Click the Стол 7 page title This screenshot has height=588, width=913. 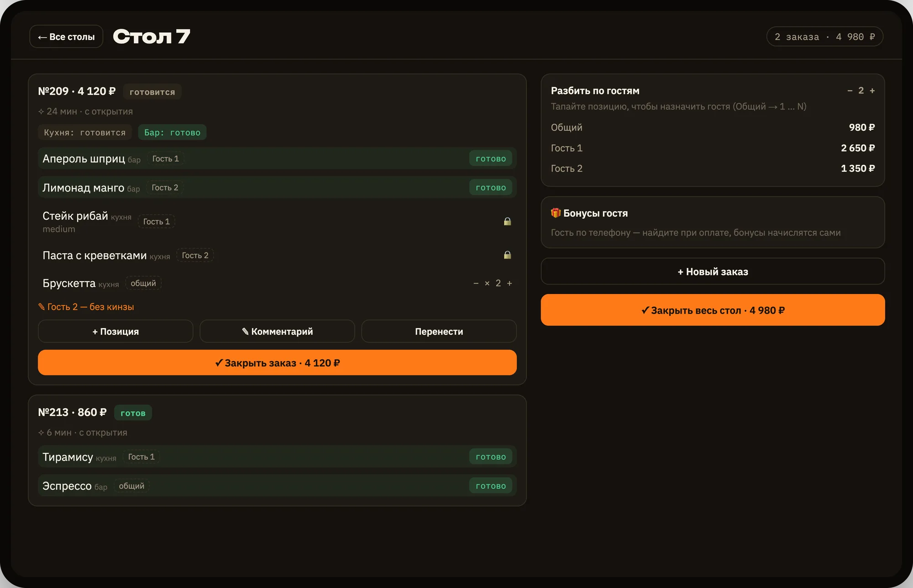tap(152, 37)
